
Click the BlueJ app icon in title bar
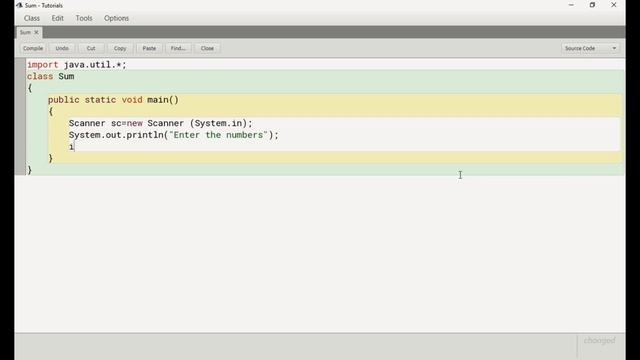click(19, 5)
